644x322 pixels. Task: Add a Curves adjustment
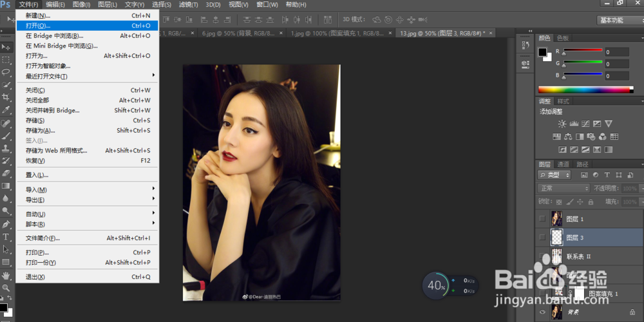(585, 124)
